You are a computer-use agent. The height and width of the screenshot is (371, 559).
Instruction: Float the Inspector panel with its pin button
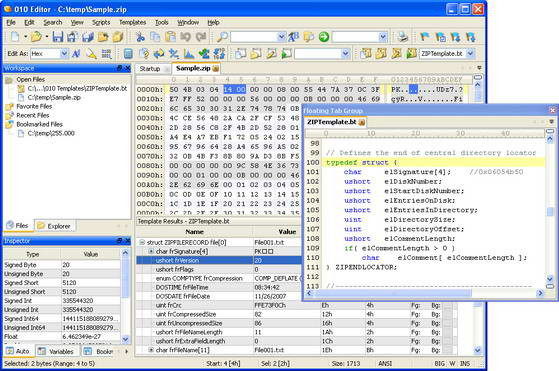tap(119, 241)
